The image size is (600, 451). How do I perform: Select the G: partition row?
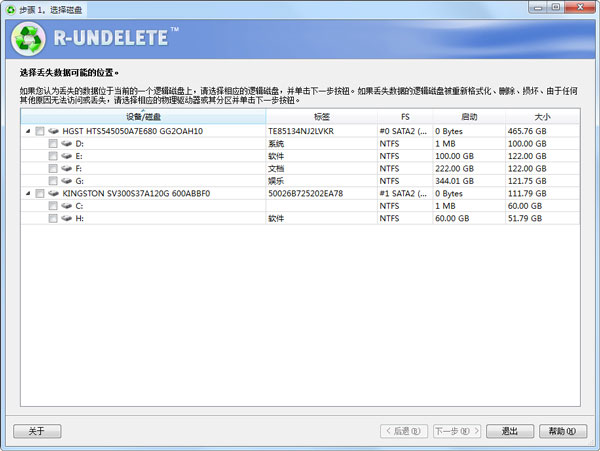(300, 181)
